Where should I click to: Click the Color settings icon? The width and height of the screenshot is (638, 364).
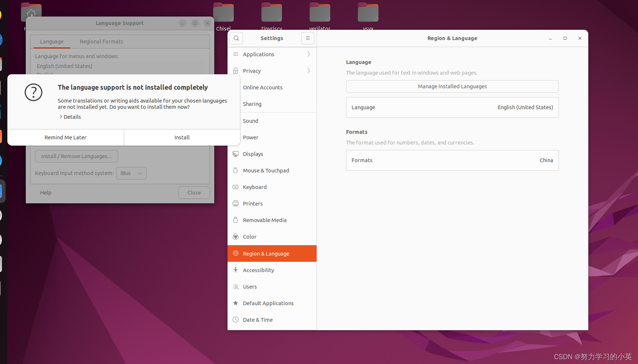point(236,236)
